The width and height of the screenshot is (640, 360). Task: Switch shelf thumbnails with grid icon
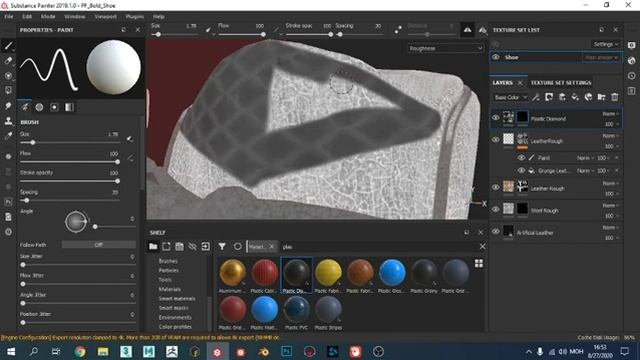[x=479, y=264]
